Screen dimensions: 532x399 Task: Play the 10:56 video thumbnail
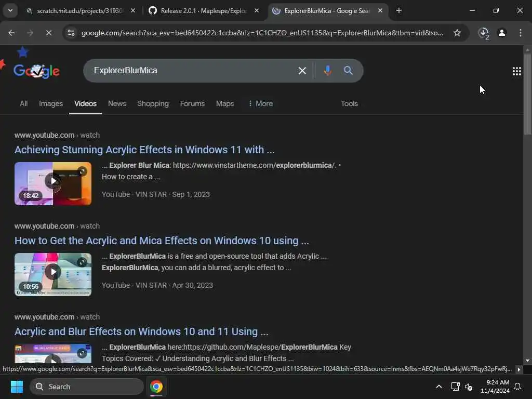pos(53,274)
